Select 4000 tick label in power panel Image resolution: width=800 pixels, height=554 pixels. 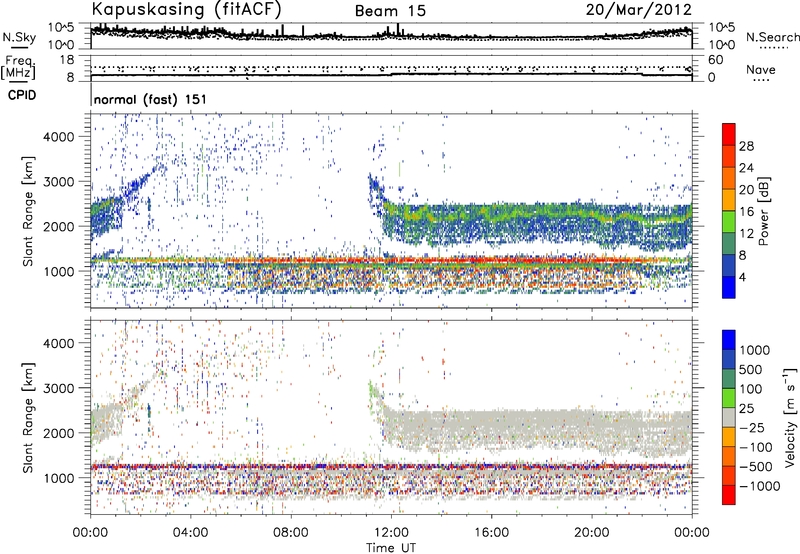[59, 137]
